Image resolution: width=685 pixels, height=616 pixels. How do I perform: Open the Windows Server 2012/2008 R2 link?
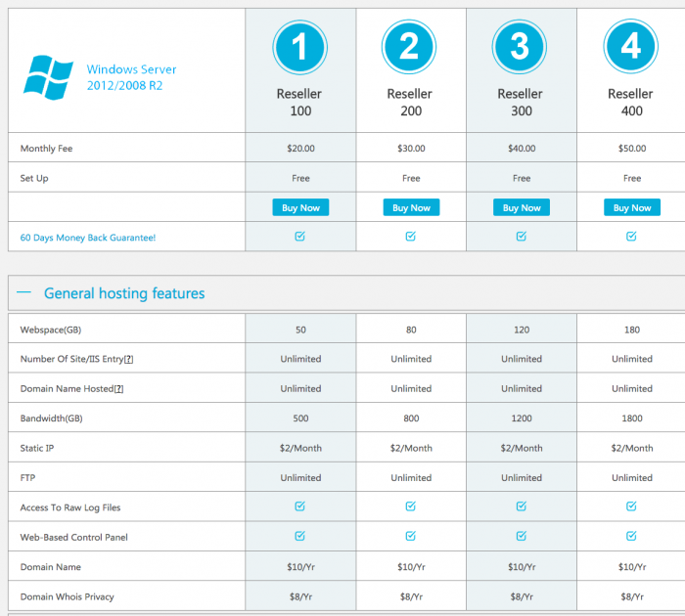click(x=131, y=77)
